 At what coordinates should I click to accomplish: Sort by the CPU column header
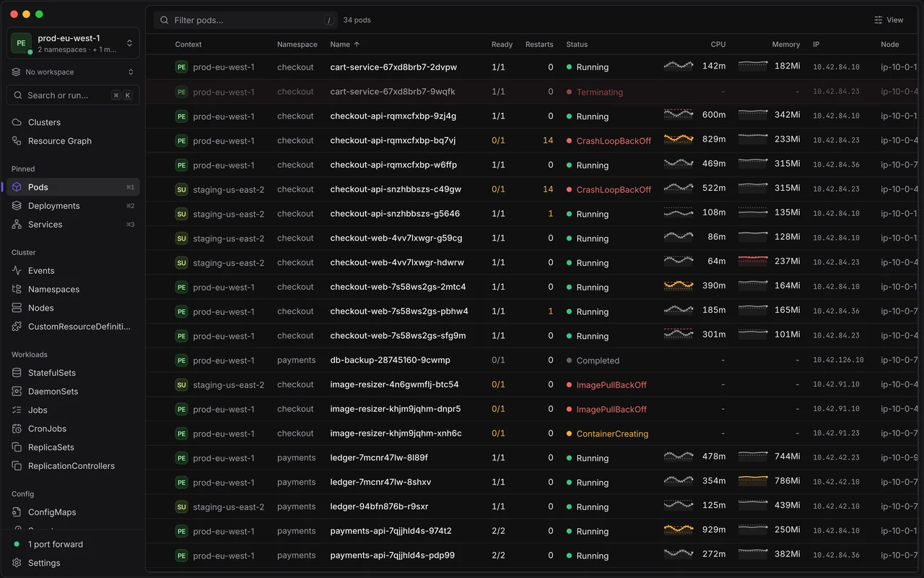tap(718, 44)
